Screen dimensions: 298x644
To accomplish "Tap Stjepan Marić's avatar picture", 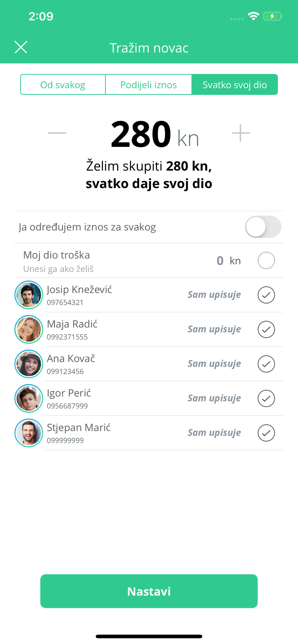I will [29, 433].
